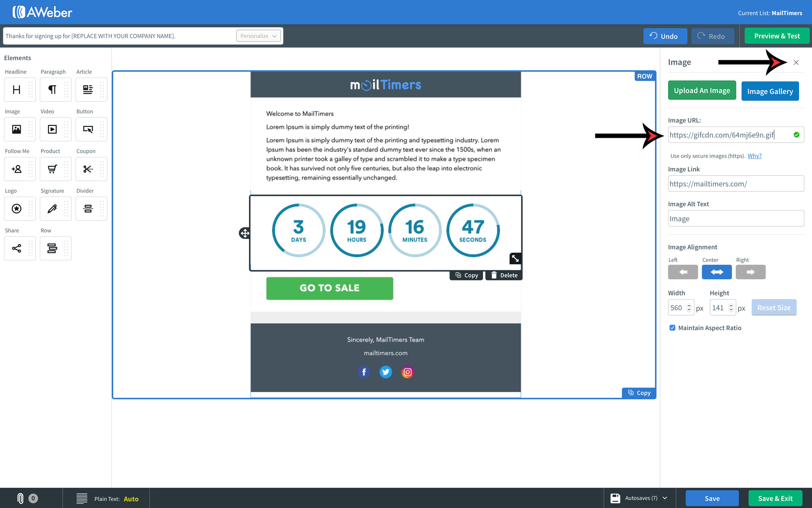Select the Video element icon

52,129
